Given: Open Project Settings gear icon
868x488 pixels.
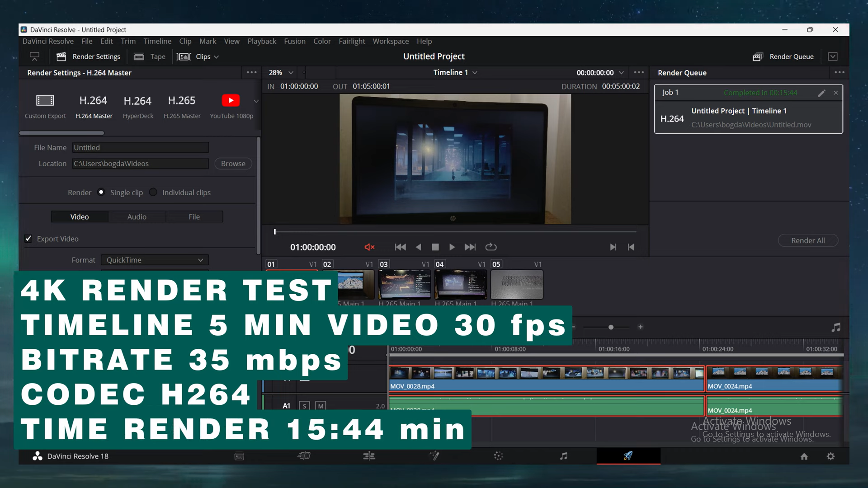Looking at the screenshot, I should 830,456.
